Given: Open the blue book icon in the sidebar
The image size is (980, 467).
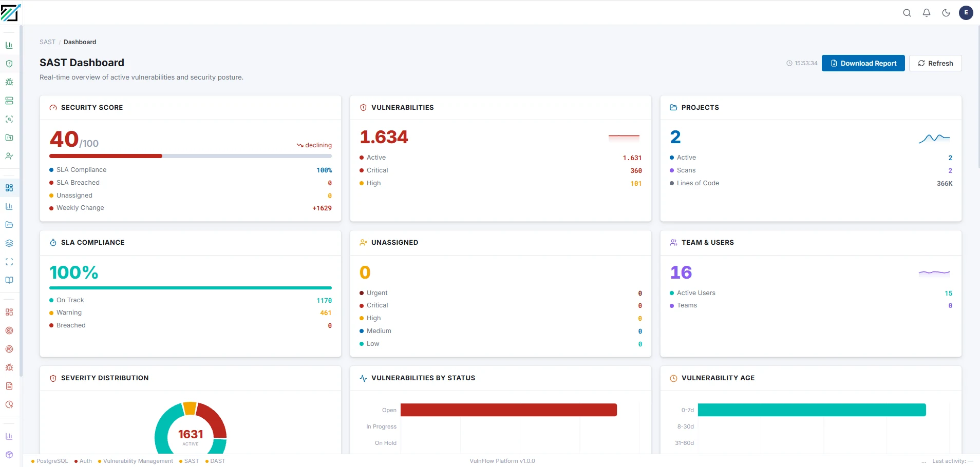Looking at the screenshot, I should tap(9, 280).
